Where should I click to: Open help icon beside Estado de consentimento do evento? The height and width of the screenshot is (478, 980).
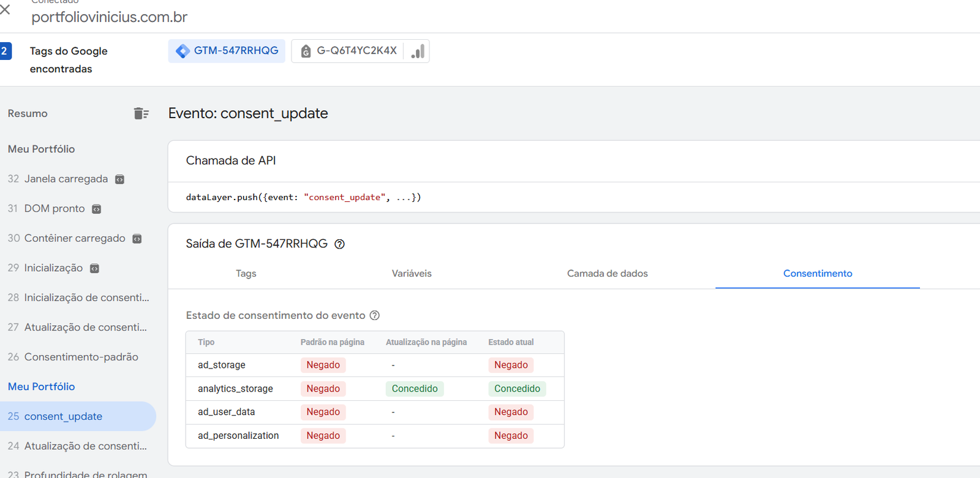coord(375,315)
